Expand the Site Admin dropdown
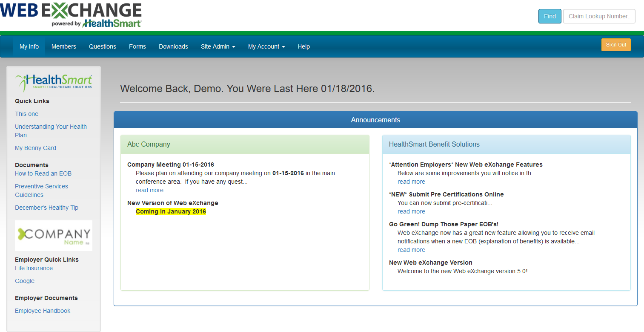The image size is (644, 332). point(218,46)
